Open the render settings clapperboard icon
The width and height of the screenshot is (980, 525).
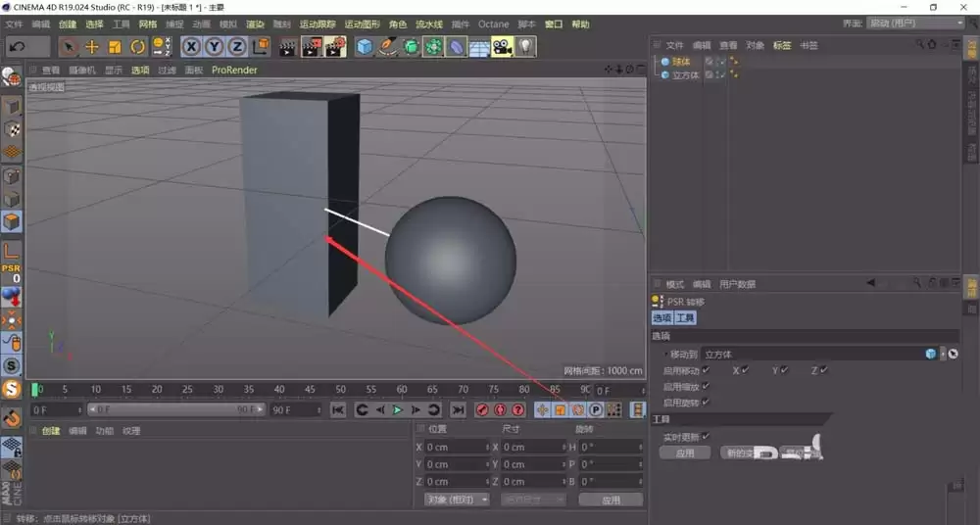335,46
